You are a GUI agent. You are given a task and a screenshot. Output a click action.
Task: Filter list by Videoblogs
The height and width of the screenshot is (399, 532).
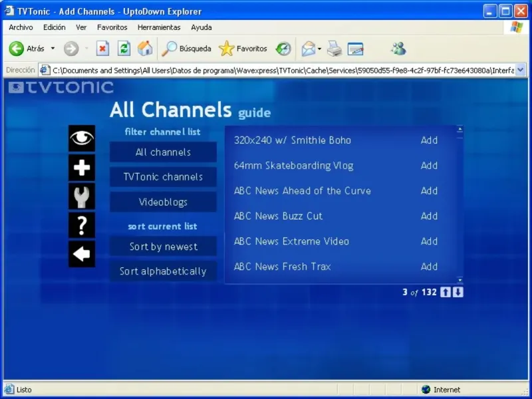(x=163, y=202)
